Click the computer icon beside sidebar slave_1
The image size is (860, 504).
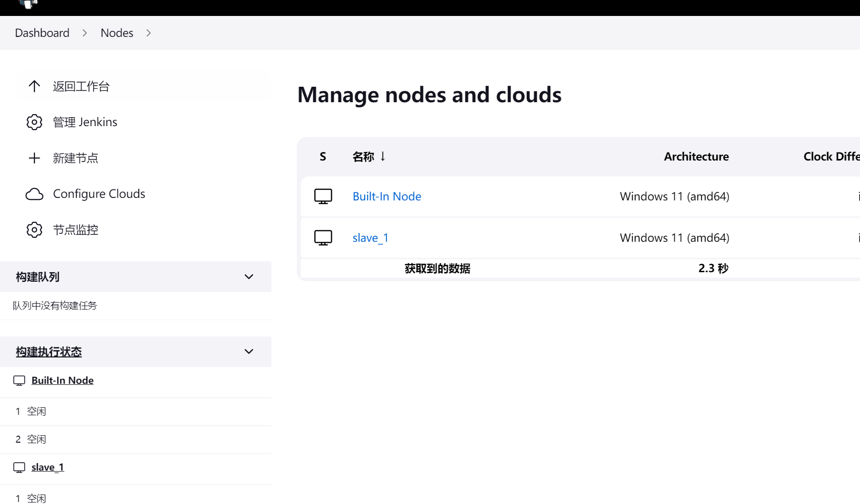pyautogui.click(x=19, y=468)
